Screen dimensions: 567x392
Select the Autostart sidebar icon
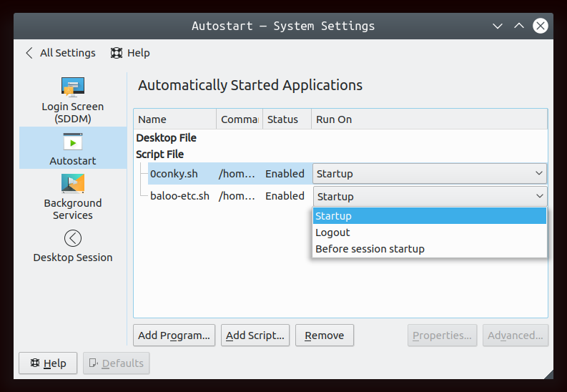pyautogui.click(x=73, y=141)
